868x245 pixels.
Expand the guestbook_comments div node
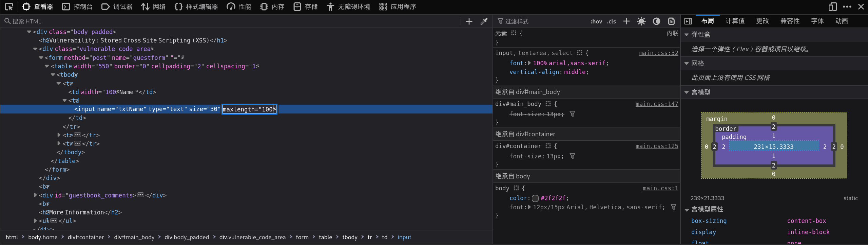tap(35, 195)
